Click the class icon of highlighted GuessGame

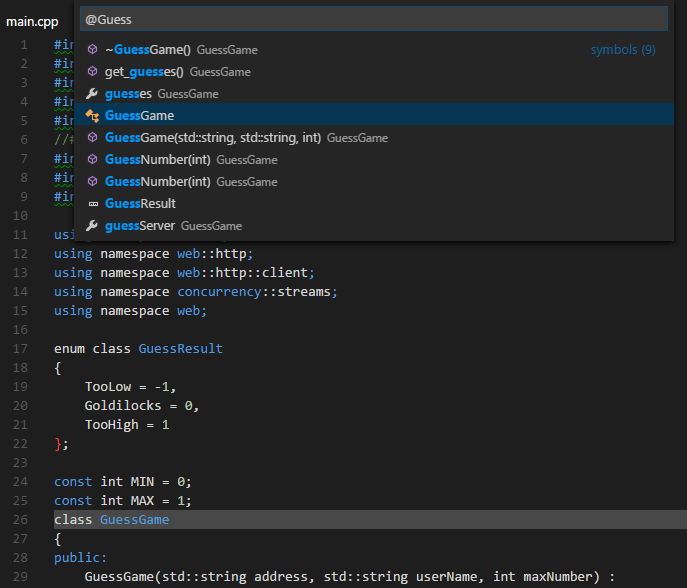coord(93,115)
